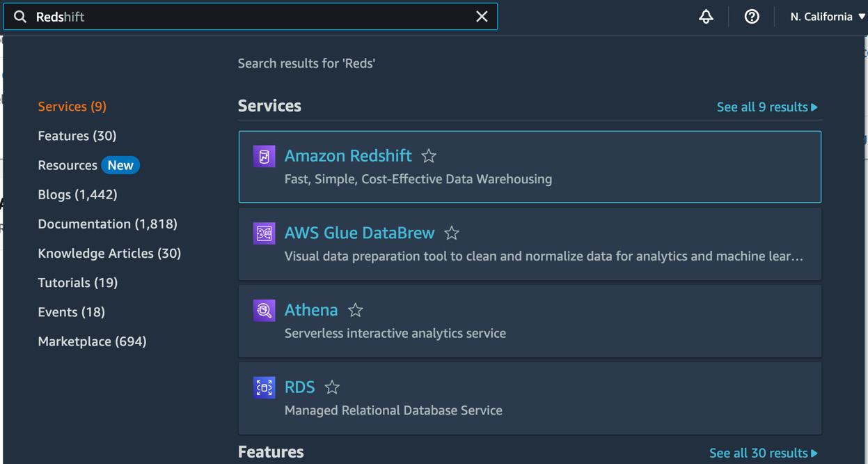Click the search magnifier icon
Viewport: 868px width, 464px height.
coord(20,17)
